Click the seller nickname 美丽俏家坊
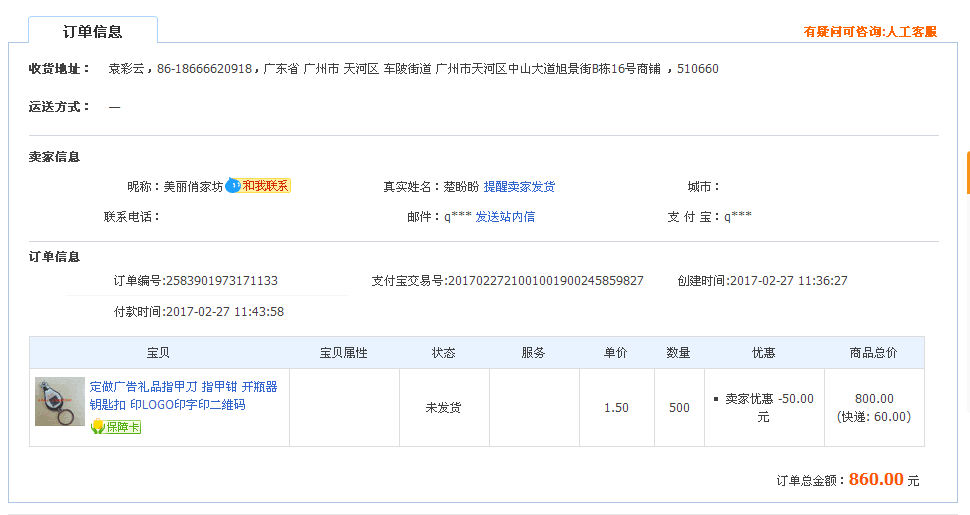 pos(193,187)
